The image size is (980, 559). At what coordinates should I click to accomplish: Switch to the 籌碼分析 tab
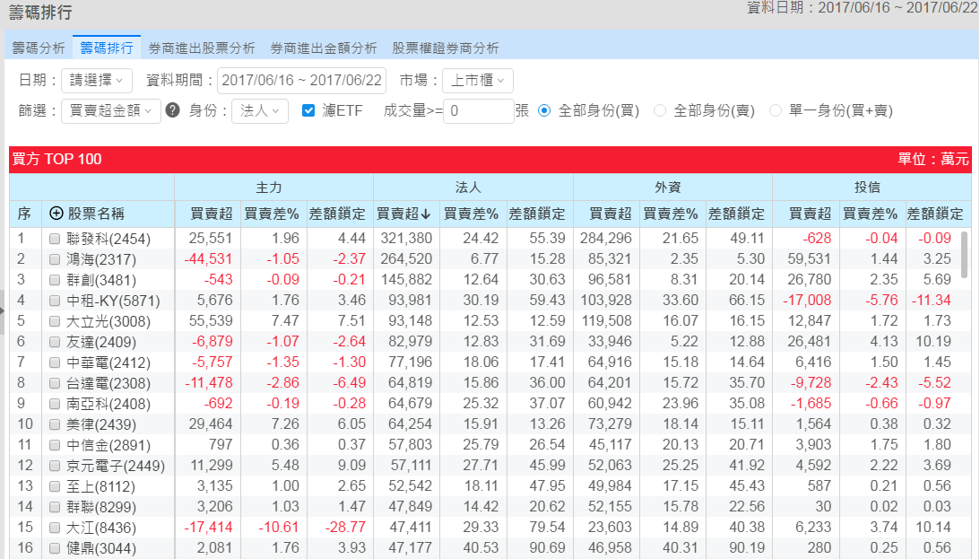point(38,48)
